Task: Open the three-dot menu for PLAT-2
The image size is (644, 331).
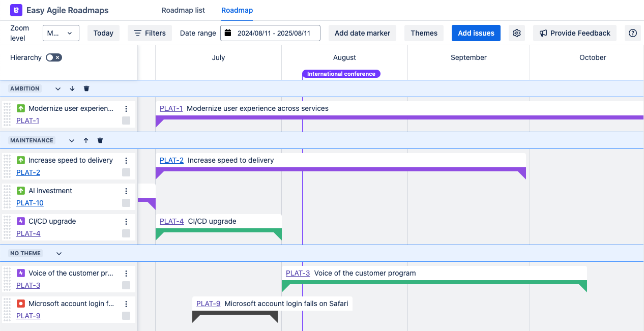Action: pos(126,160)
